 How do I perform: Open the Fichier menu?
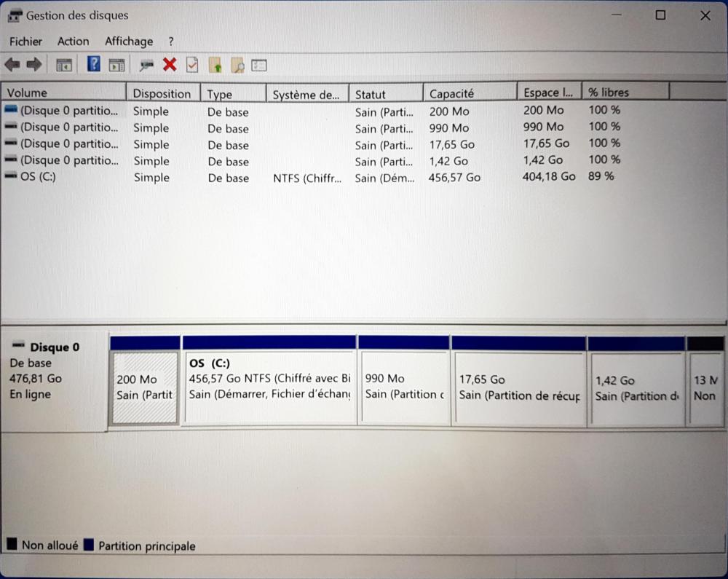click(26, 42)
